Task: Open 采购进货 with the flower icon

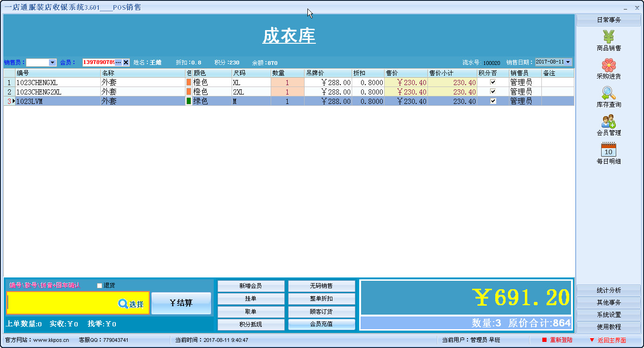Action: (x=608, y=65)
